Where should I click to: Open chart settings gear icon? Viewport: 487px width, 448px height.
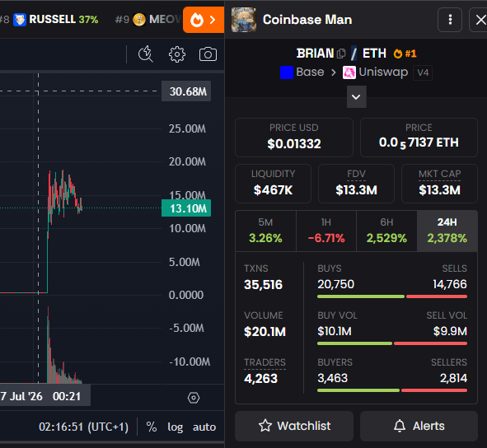coord(177,54)
